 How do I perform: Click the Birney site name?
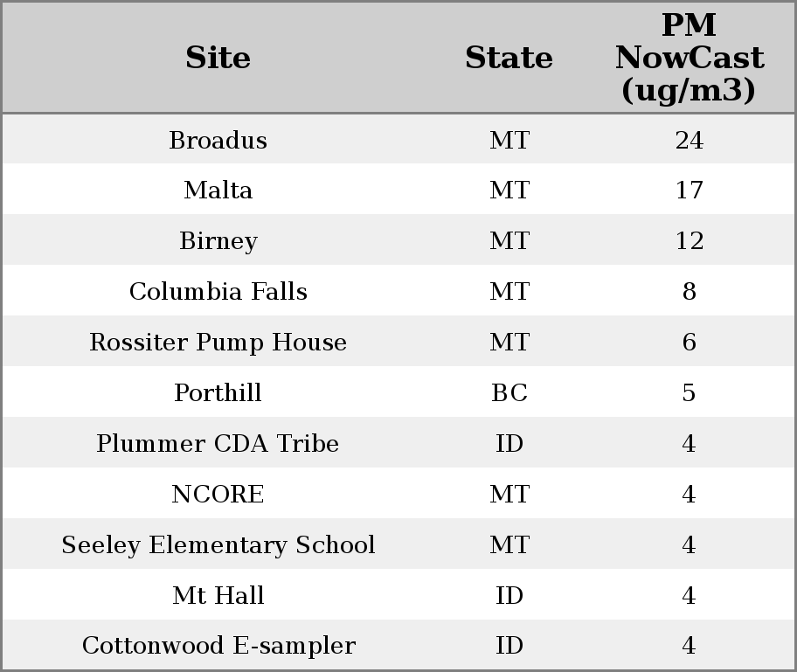(218, 241)
